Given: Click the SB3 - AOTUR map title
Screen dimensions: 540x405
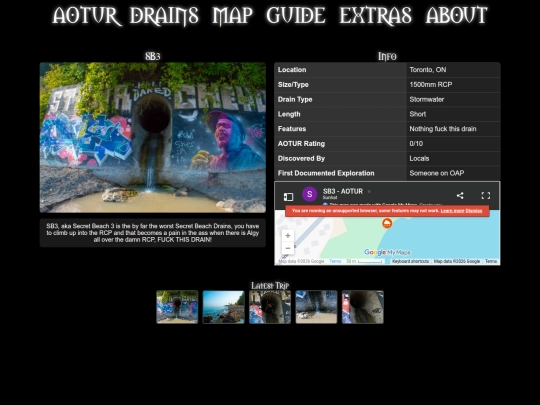Looking at the screenshot, I should pyautogui.click(x=343, y=191).
